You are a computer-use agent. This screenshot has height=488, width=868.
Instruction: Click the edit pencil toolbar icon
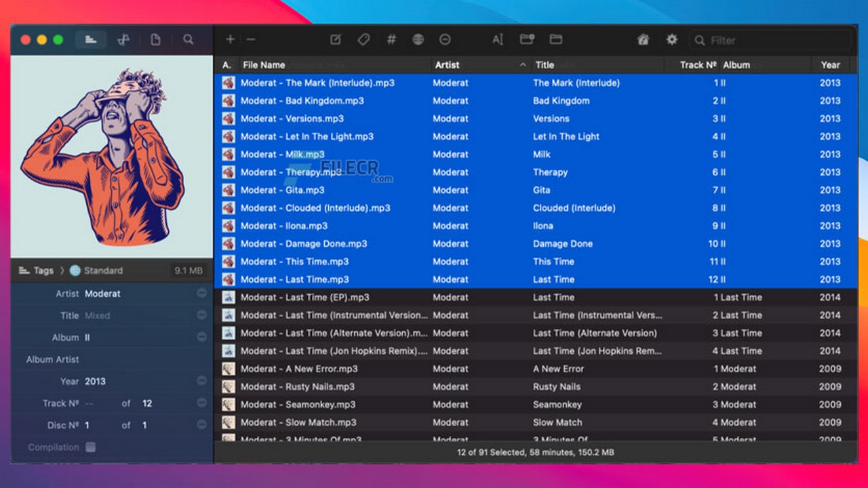coord(336,40)
